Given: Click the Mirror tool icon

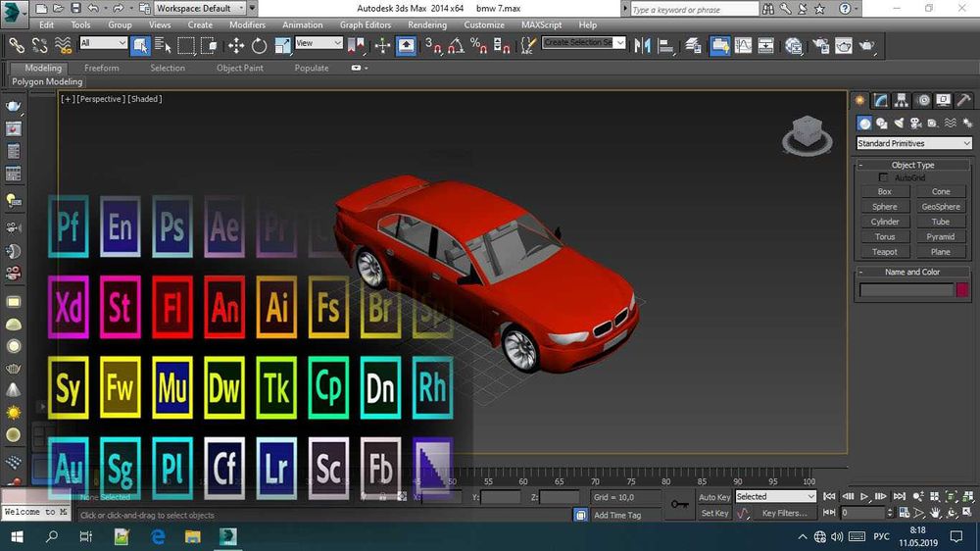Looking at the screenshot, I should pyautogui.click(x=643, y=45).
